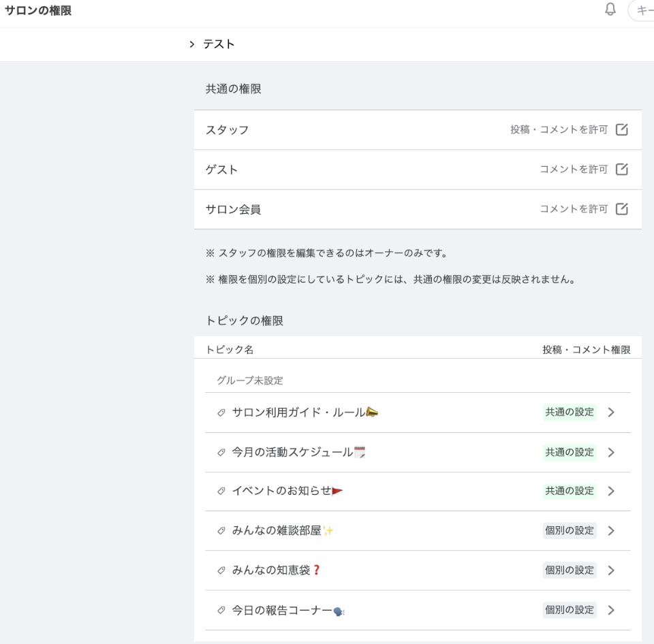
Task: Open chevron for みんなの雑談部屋 row
Action: tap(611, 530)
